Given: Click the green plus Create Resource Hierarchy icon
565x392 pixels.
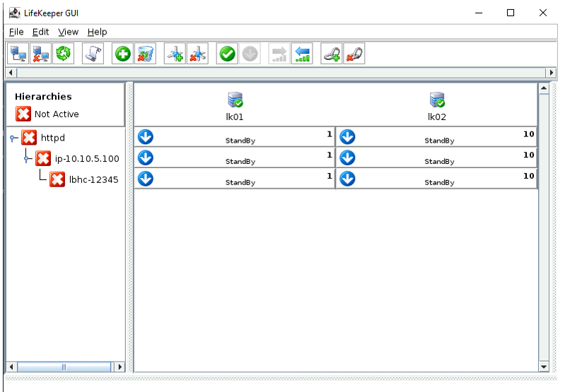Looking at the screenshot, I should click(x=122, y=54).
